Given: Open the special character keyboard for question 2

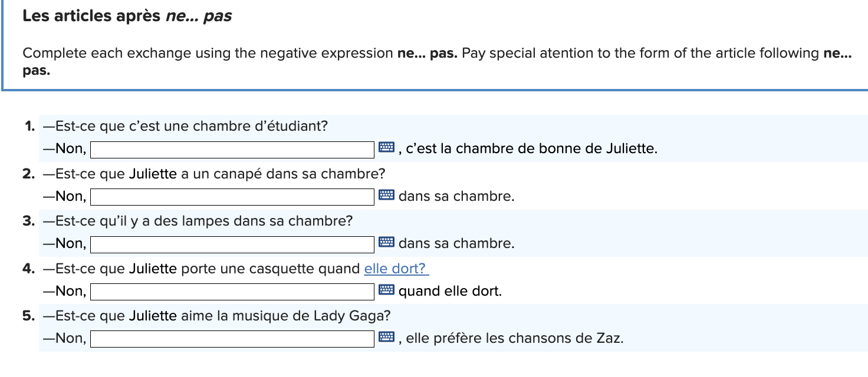Looking at the screenshot, I should click(x=385, y=194).
